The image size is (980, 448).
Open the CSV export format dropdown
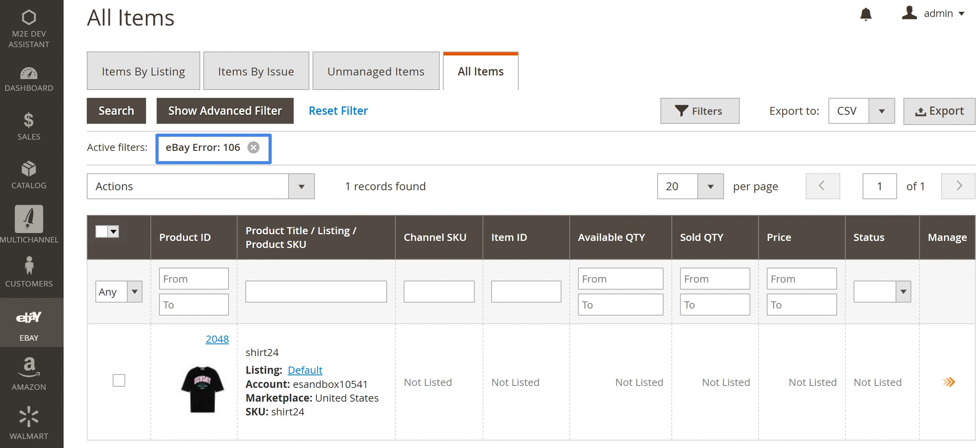click(881, 111)
